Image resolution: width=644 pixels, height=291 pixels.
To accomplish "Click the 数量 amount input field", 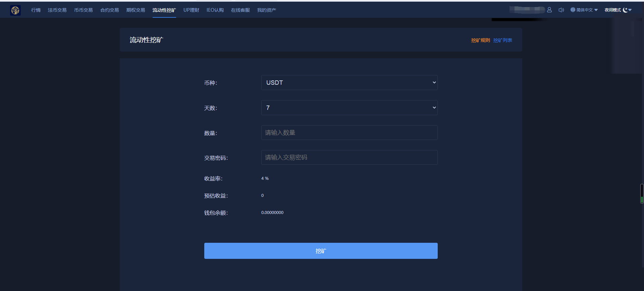I will (x=349, y=133).
